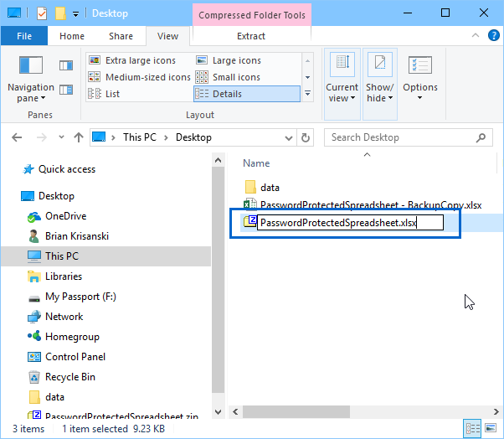This screenshot has height=439, width=504.
Task: Open the Customize Quick Access Toolbar arrow
Action: click(x=75, y=14)
